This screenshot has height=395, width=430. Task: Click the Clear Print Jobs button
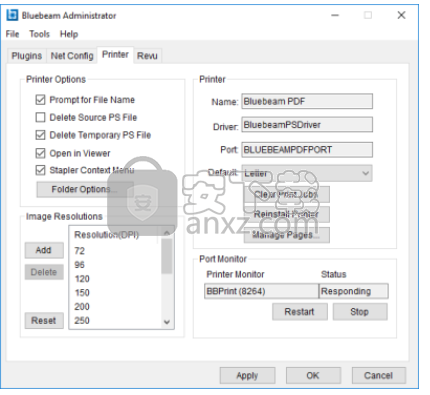pos(287,194)
